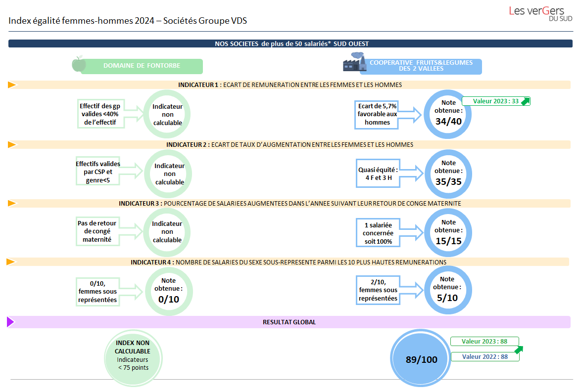Select the DOMAINE DE FONTORBE green label
The height and width of the screenshot is (392, 581).
click(x=142, y=66)
